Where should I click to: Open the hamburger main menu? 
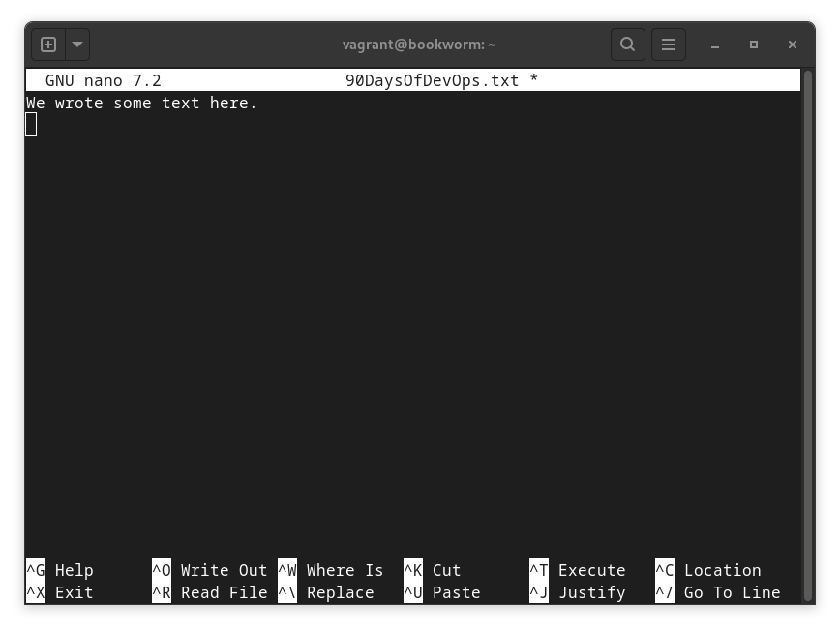click(668, 45)
